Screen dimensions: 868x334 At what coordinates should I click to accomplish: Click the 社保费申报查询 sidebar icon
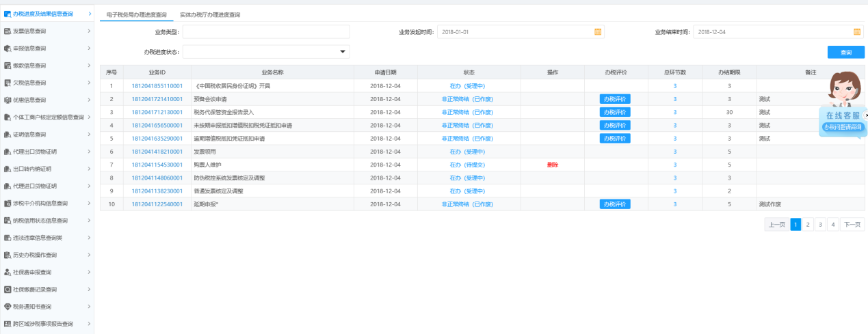[8, 272]
